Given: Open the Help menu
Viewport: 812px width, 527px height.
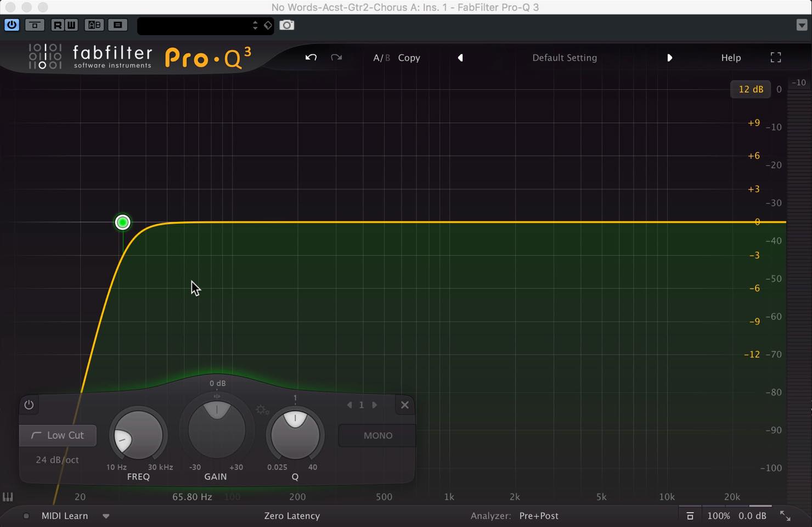Looking at the screenshot, I should point(731,58).
